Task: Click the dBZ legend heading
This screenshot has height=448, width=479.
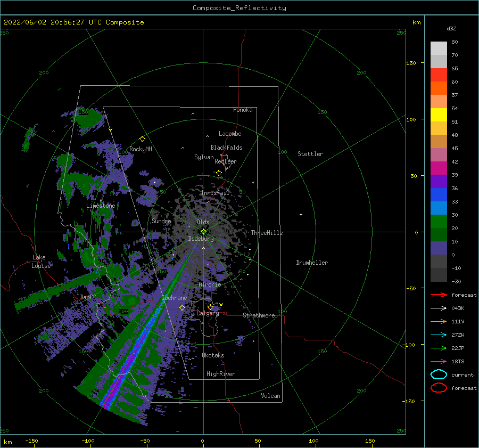Action: (x=451, y=28)
